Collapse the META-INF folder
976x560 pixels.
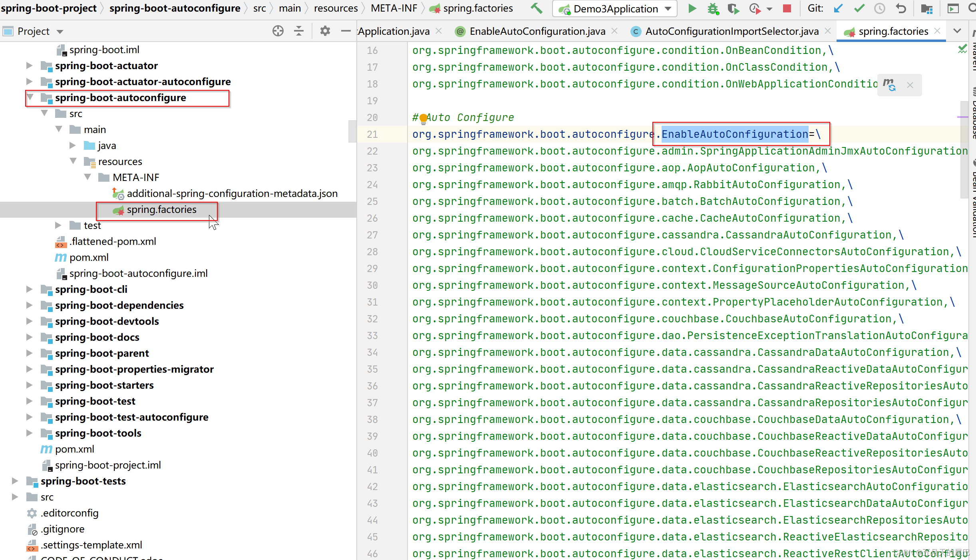(x=87, y=177)
